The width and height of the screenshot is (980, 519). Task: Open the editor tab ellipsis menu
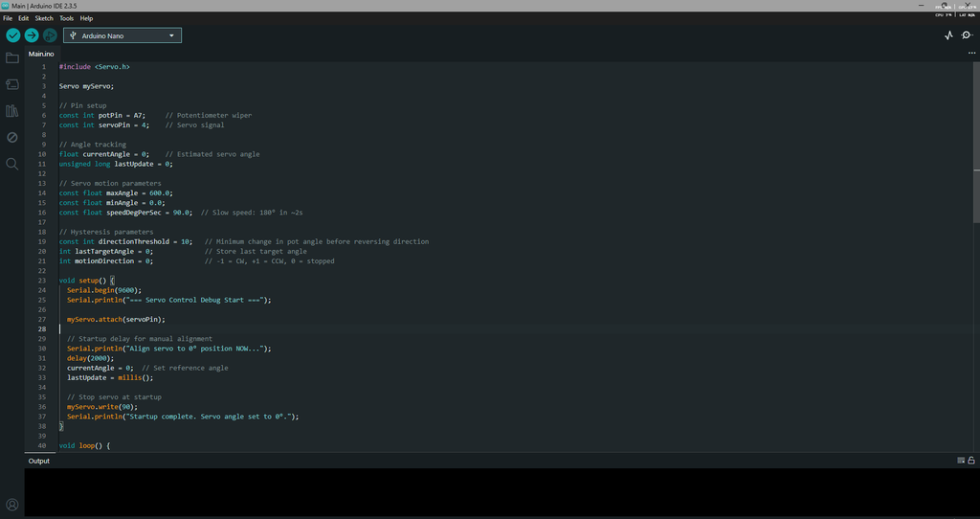[971, 54]
